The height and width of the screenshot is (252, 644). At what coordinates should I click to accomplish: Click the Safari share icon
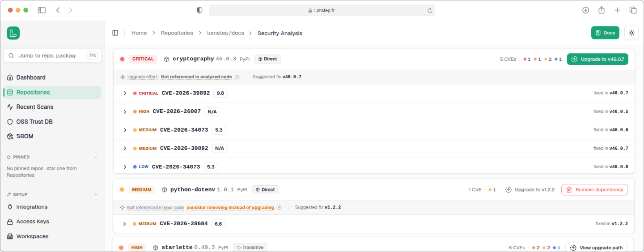pos(602,10)
